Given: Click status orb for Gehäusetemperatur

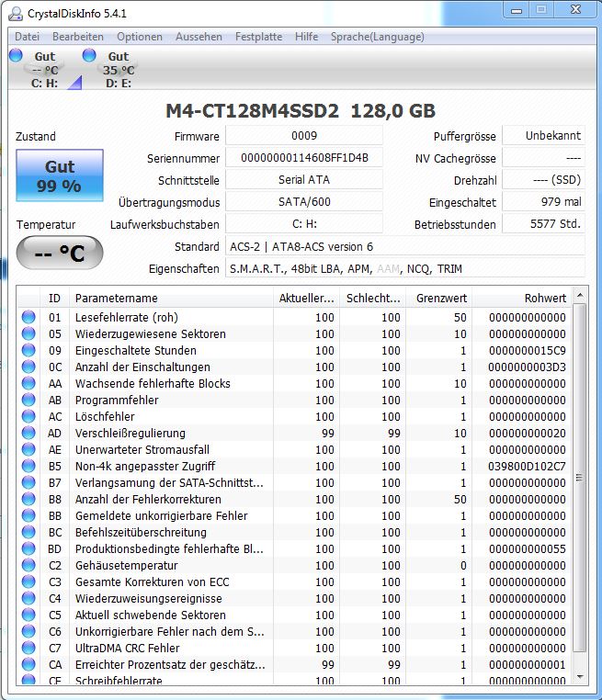Looking at the screenshot, I should pos(28,565).
